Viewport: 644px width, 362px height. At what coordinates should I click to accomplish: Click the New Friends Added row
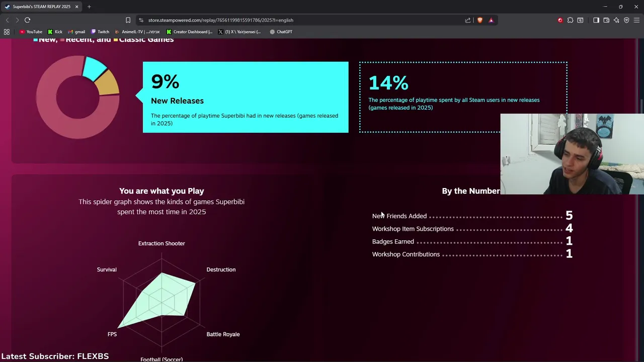pos(472,216)
